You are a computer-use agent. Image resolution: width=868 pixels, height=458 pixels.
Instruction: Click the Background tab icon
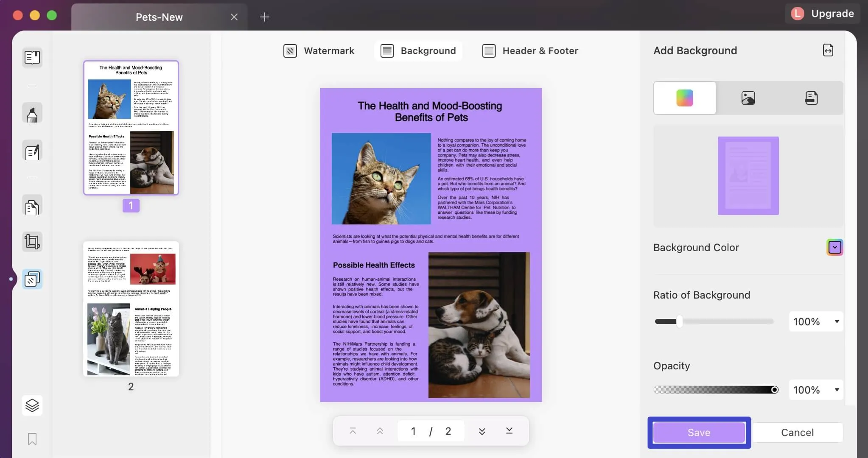click(388, 50)
